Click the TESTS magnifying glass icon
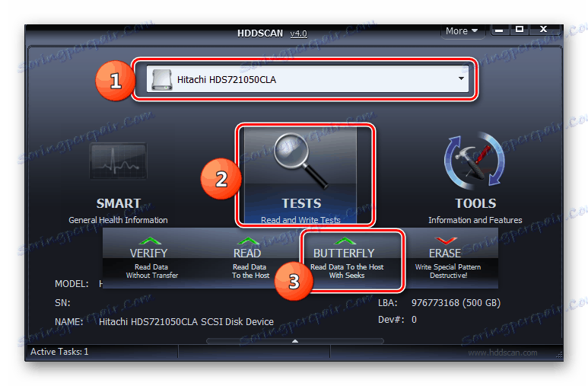The height and width of the screenshot is (386, 588). (x=301, y=161)
